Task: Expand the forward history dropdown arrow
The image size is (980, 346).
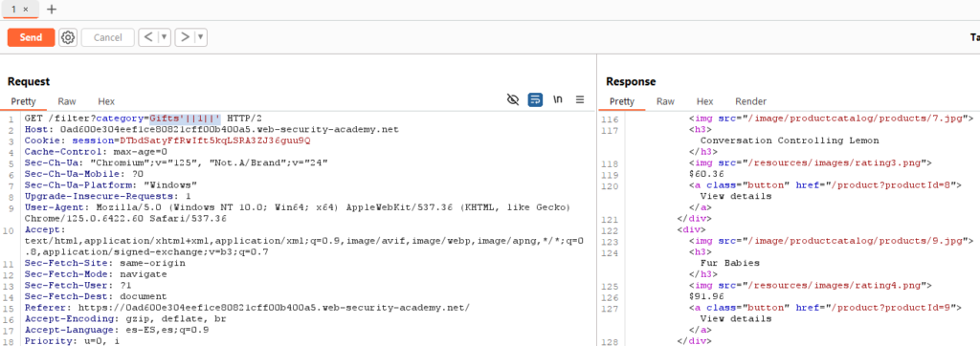Action: click(201, 37)
